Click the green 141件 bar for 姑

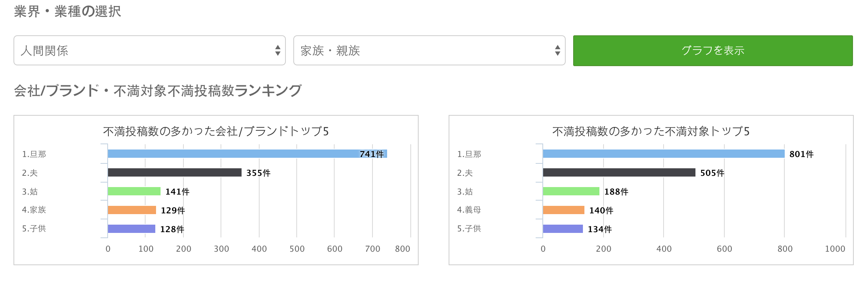(134, 191)
